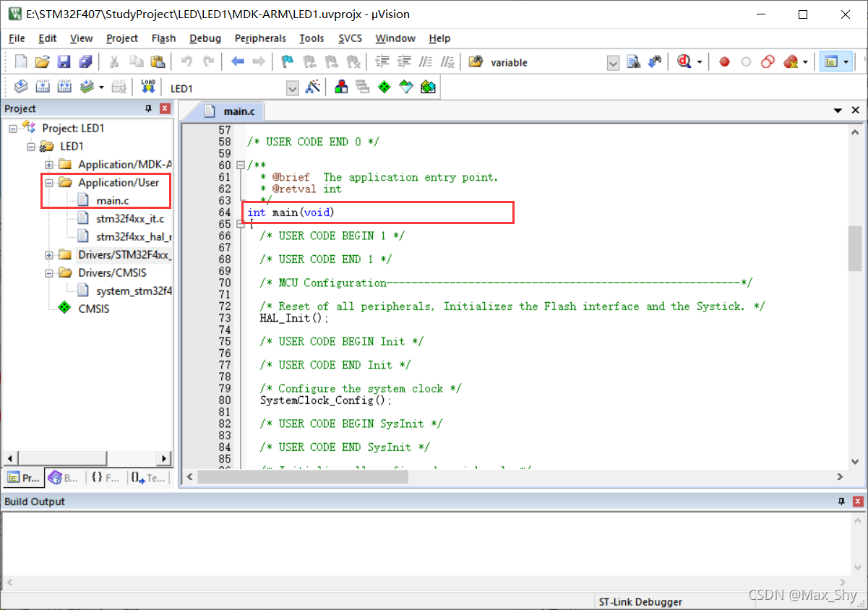Switch to the Functions panel tab
868x610 pixels.
tap(106, 478)
